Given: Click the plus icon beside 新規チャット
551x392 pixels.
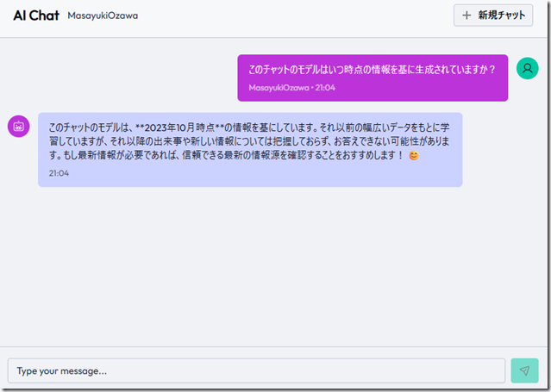Looking at the screenshot, I should [x=466, y=16].
